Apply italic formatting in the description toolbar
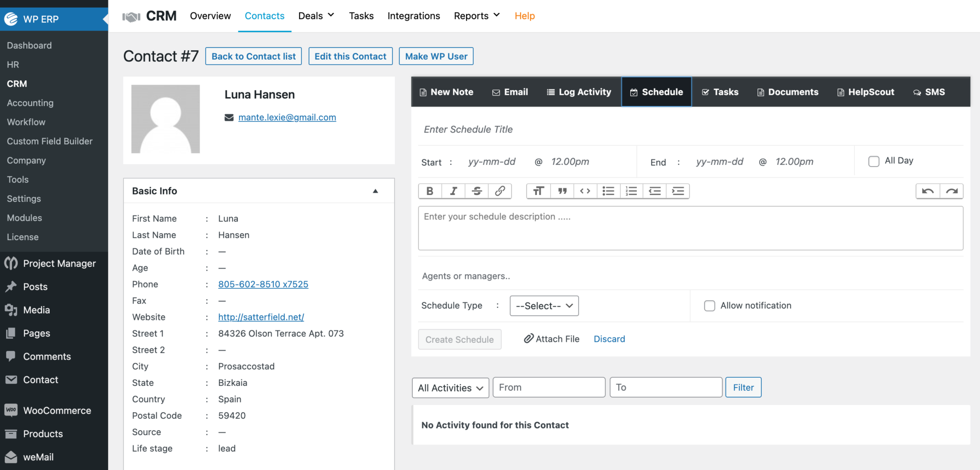 tap(453, 191)
